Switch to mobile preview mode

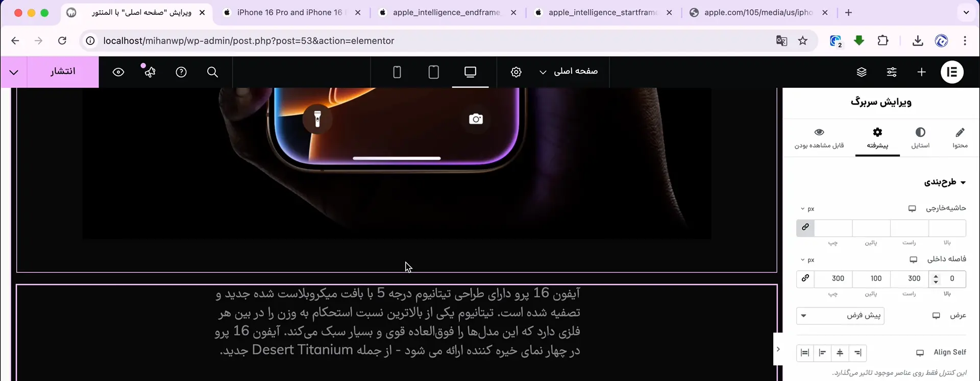pyautogui.click(x=397, y=72)
